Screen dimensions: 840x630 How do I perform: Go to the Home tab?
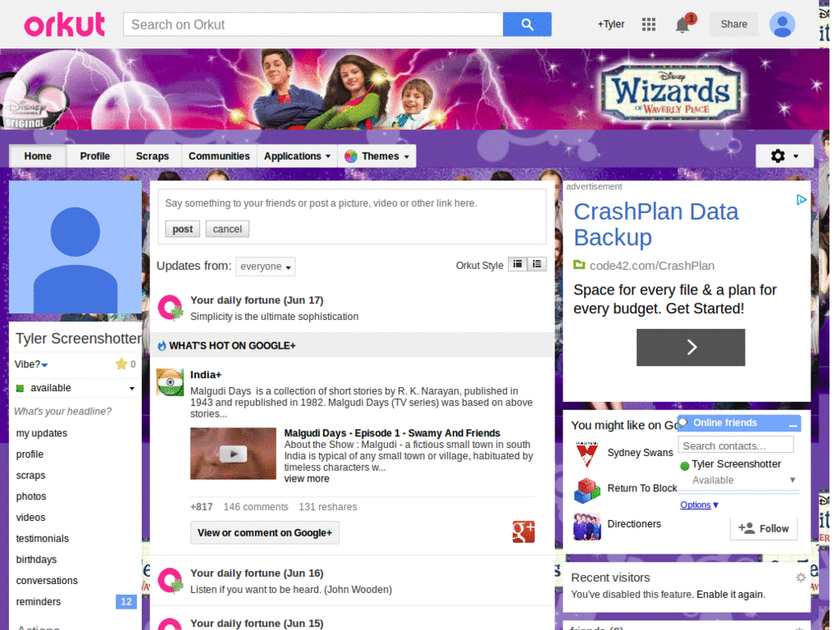click(38, 156)
